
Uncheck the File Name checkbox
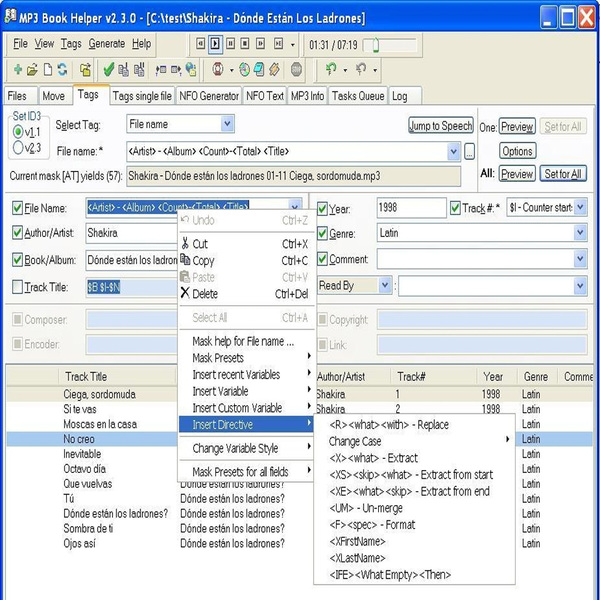click(17, 208)
